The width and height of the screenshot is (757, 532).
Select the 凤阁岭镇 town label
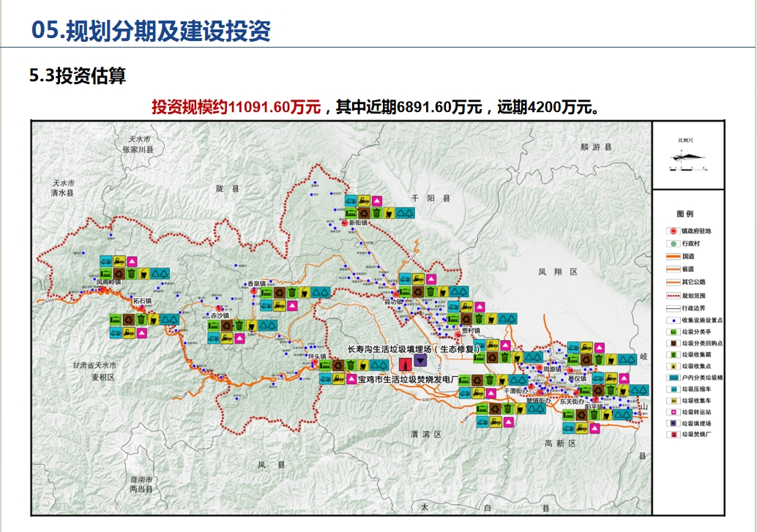108,281
